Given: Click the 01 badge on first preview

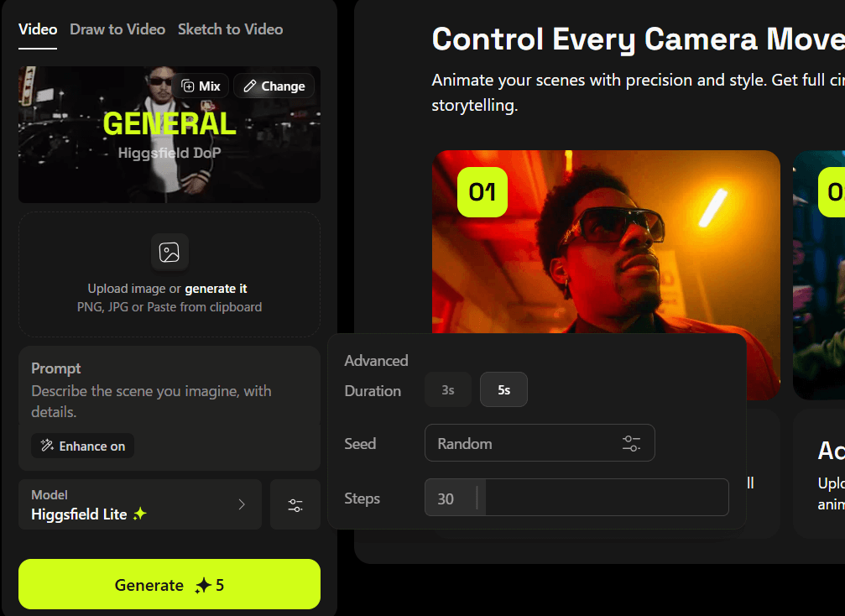Looking at the screenshot, I should click(x=482, y=192).
